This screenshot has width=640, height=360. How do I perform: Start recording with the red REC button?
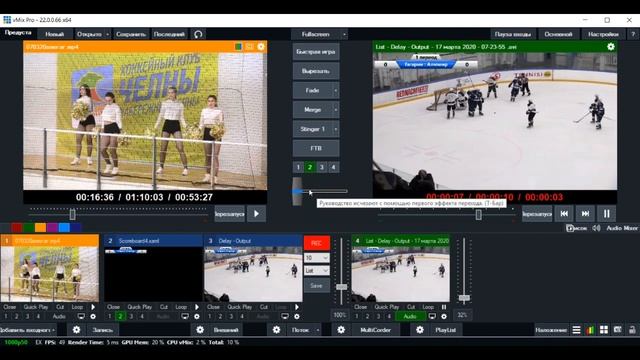point(317,243)
